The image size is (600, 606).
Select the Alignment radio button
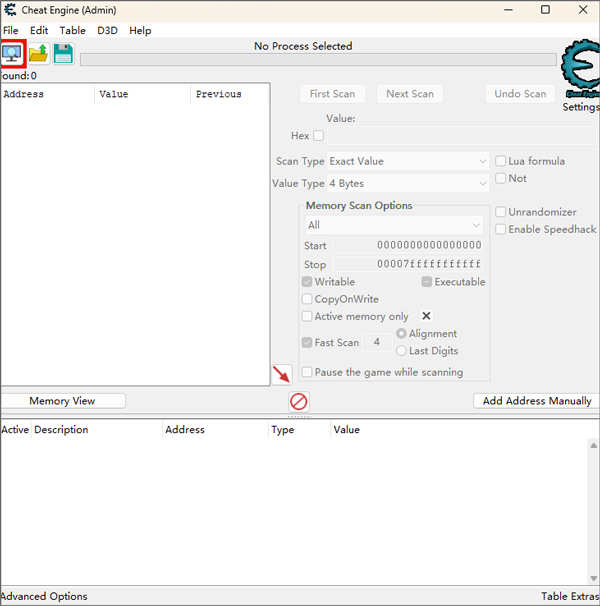point(401,333)
